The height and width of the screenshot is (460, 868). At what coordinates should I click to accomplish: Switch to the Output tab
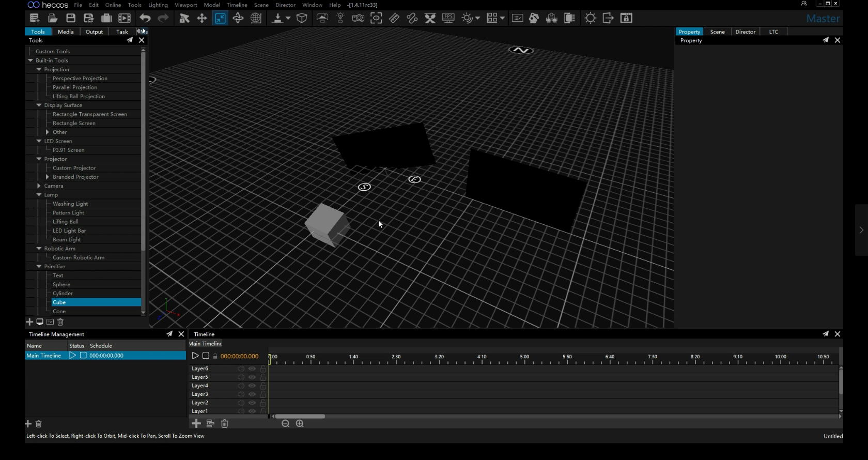coord(94,32)
